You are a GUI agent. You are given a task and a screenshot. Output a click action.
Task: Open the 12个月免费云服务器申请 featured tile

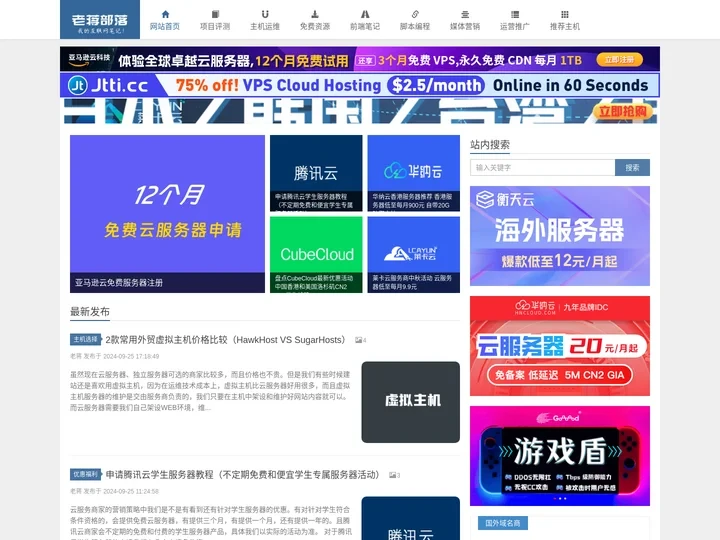point(167,214)
